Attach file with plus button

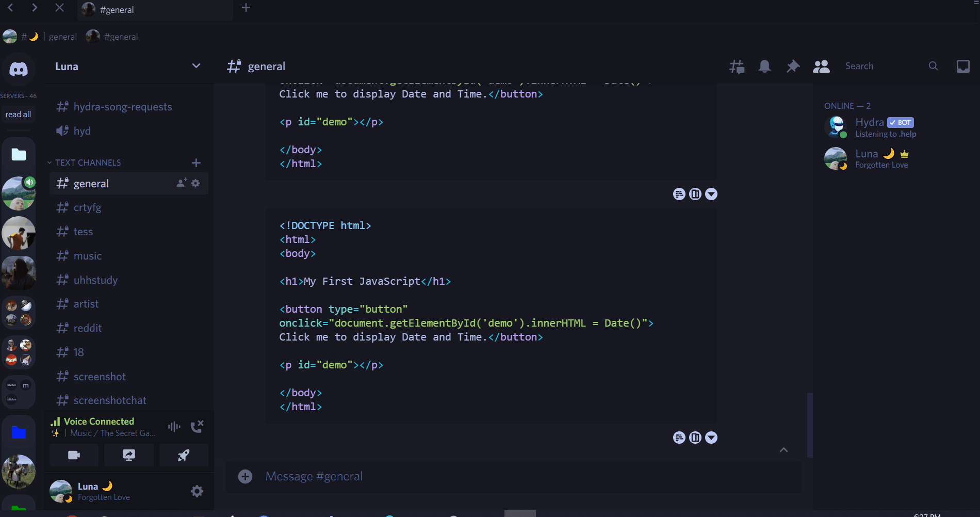pyautogui.click(x=245, y=476)
